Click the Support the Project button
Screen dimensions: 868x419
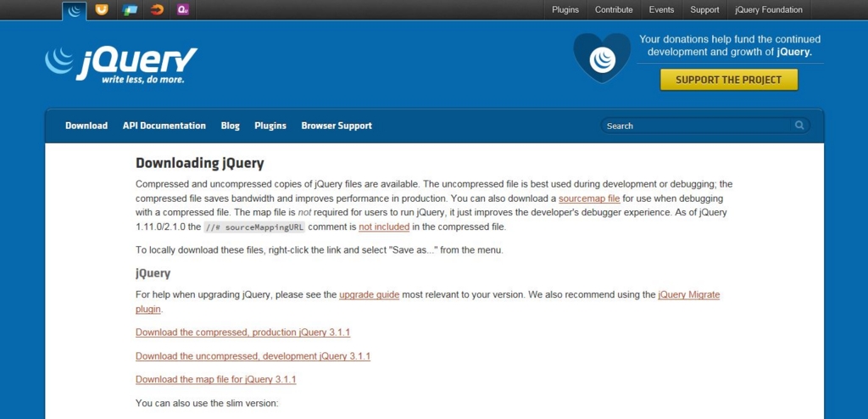(729, 80)
